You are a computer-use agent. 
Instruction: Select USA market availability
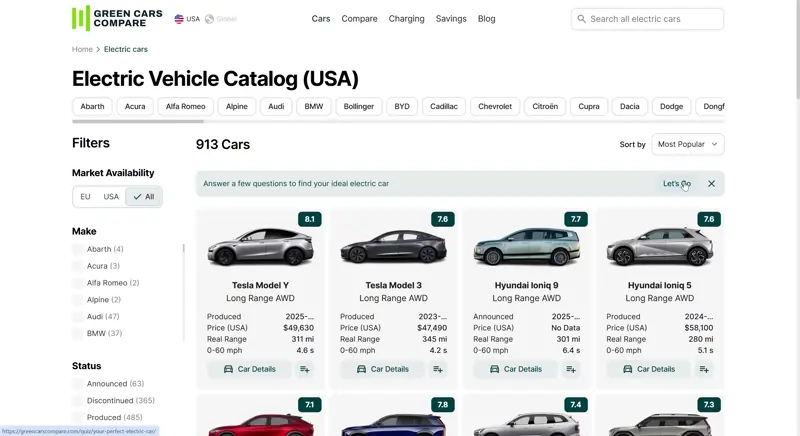pyautogui.click(x=111, y=197)
